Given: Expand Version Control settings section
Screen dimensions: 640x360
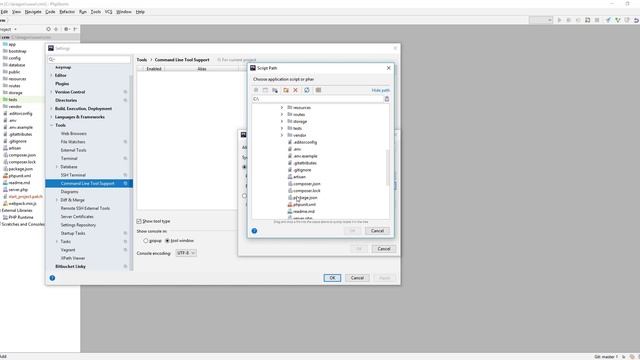Looking at the screenshot, I should pos(51,92).
